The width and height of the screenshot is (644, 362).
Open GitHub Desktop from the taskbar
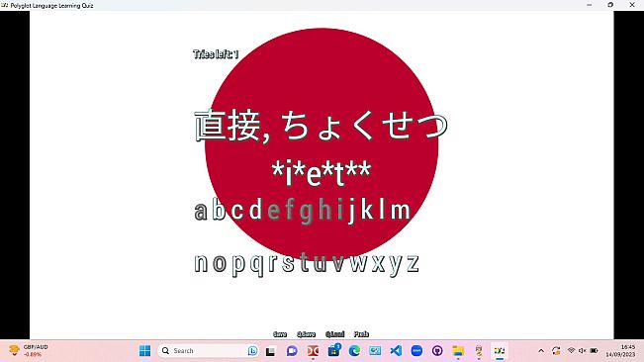tap(437, 351)
